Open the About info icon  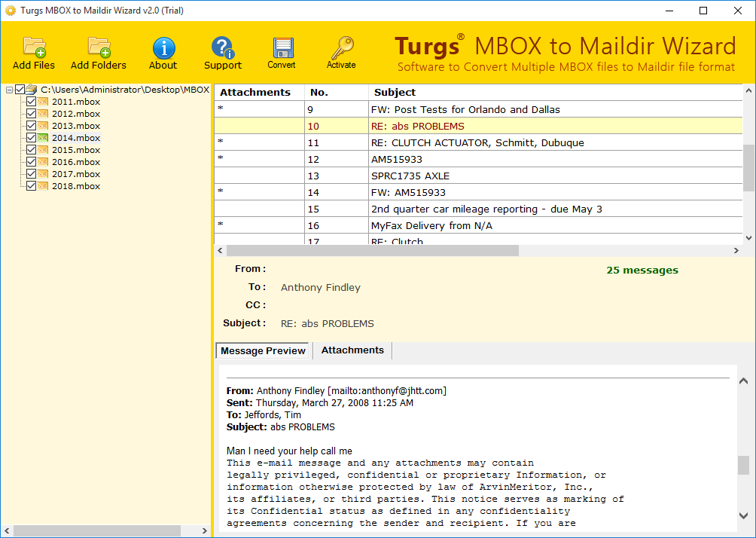pyautogui.click(x=163, y=47)
